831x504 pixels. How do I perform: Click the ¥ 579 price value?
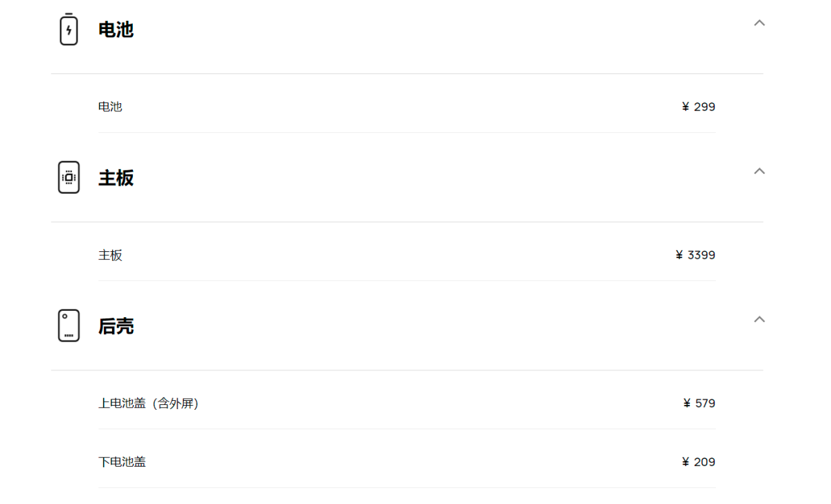click(x=699, y=403)
